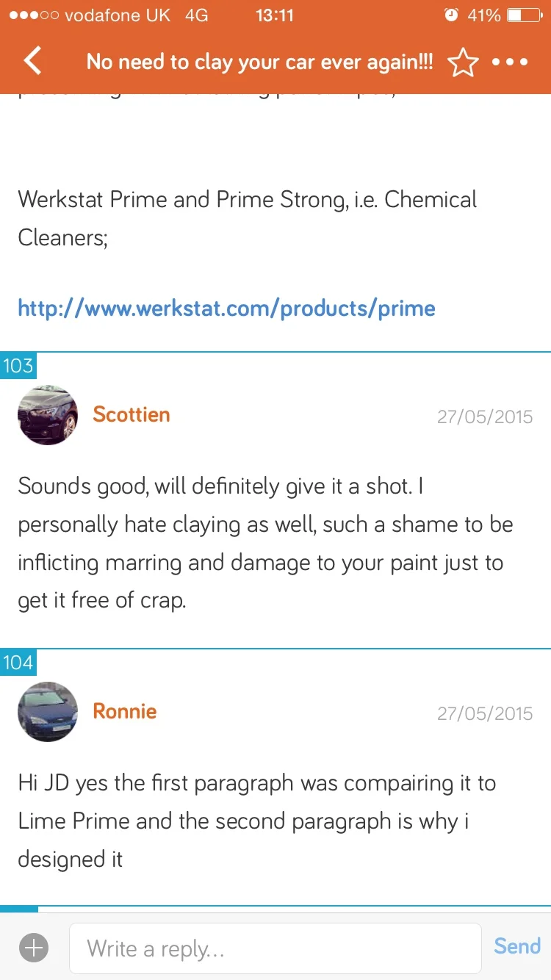Open the three-dot more options menu

pyautogui.click(x=510, y=62)
